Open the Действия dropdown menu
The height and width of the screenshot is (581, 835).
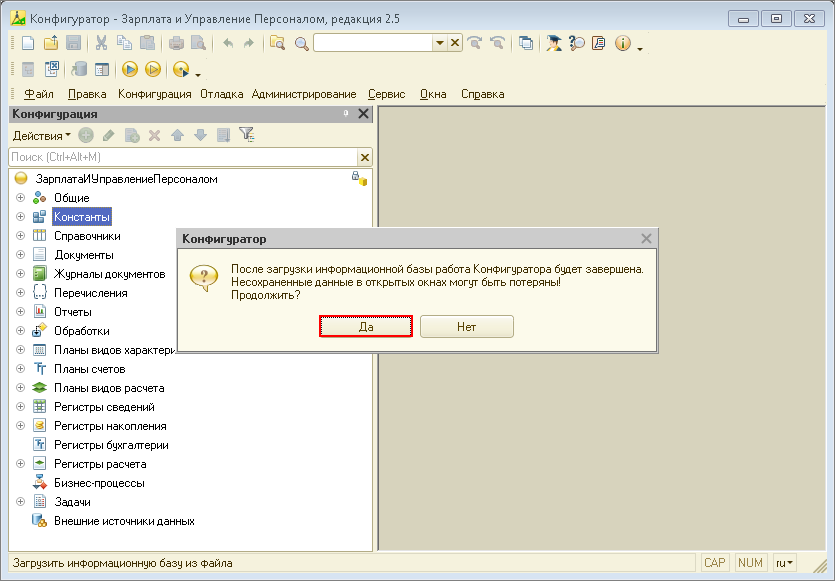(x=41, y=136)
